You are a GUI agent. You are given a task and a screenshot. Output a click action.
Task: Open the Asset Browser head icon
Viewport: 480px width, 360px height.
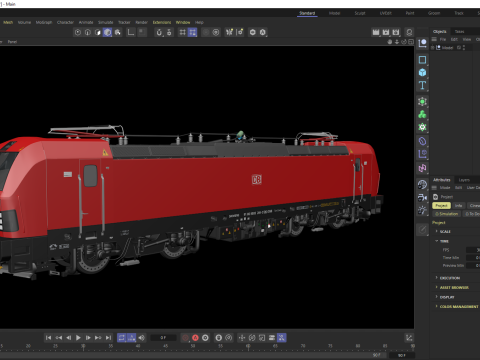pyautogui.click(x=409, y=32)
